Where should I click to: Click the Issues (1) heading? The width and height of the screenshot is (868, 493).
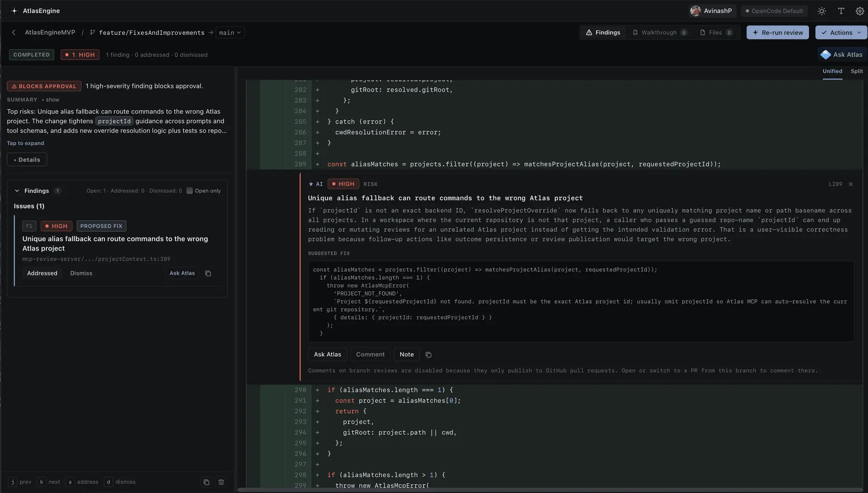[x=29, y=206]
